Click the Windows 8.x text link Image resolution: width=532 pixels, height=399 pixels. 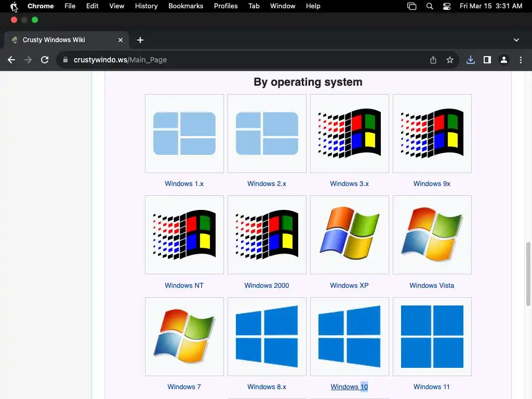(x=267, y=387)
